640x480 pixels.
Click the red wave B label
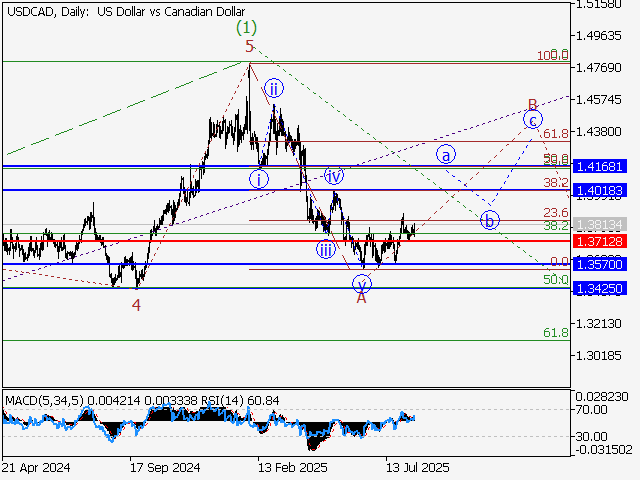tap(533, 104)
